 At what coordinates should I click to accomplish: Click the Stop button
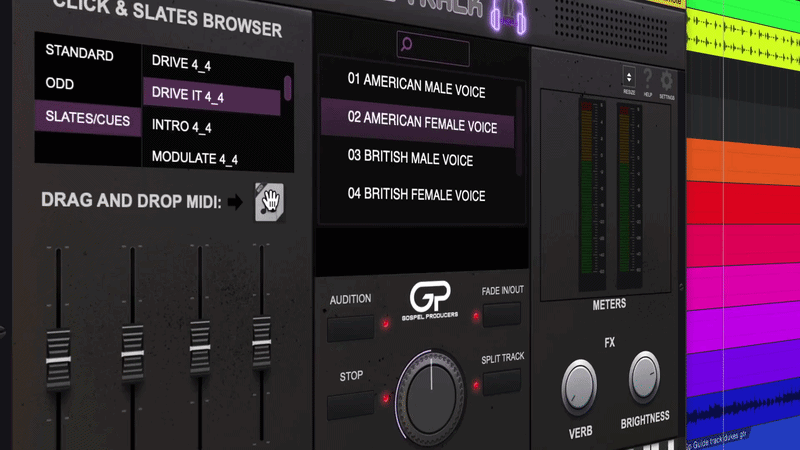pos(351,405)
